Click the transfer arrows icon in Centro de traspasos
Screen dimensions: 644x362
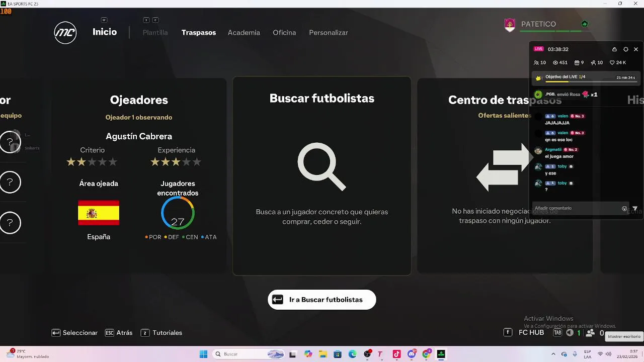[x=504, y=167]
